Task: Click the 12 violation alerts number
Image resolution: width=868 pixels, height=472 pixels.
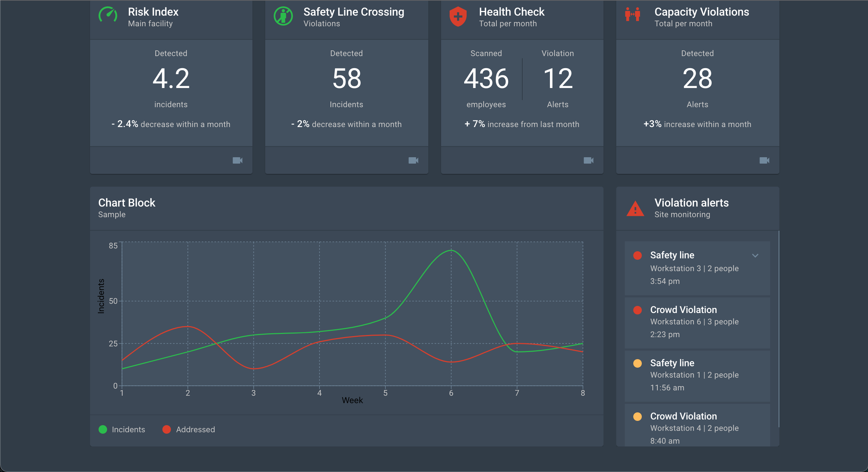Action: (x=558, y=79)
